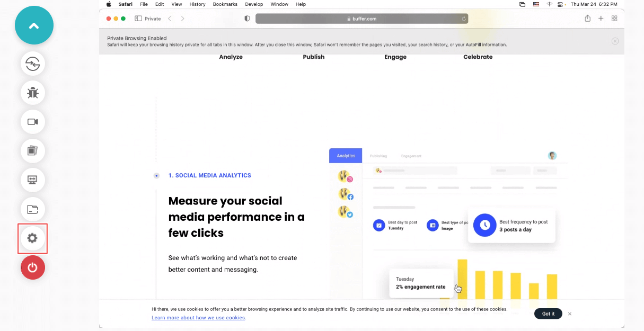Click the Safari share icon
Screen dimensions: 644x331
coord(587,19)
